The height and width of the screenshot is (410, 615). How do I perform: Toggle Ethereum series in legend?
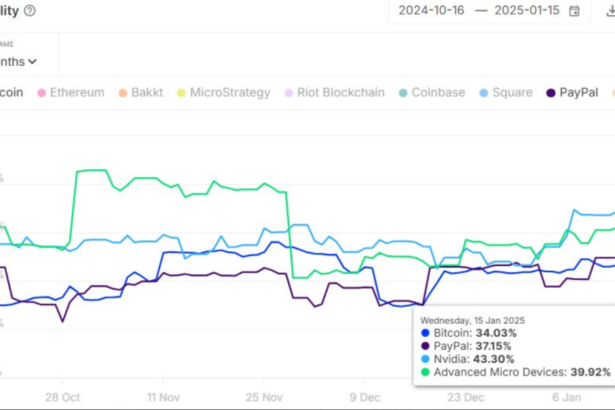pyautogui.click(x=76, y=92)
